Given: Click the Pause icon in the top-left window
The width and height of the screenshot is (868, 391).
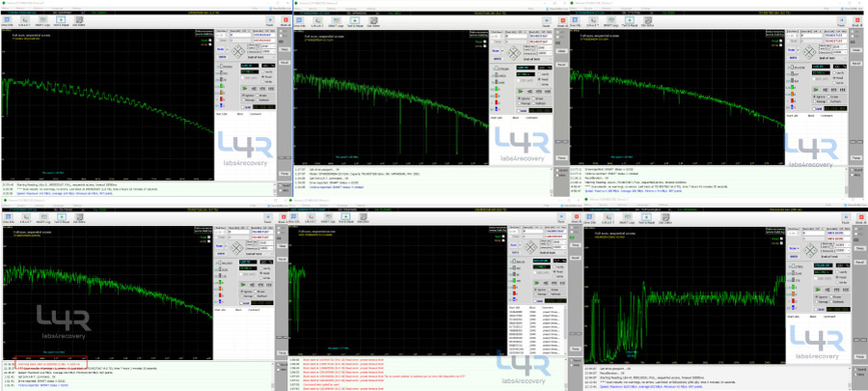Looking at the screenshot, I should click(x=270, y=21).
